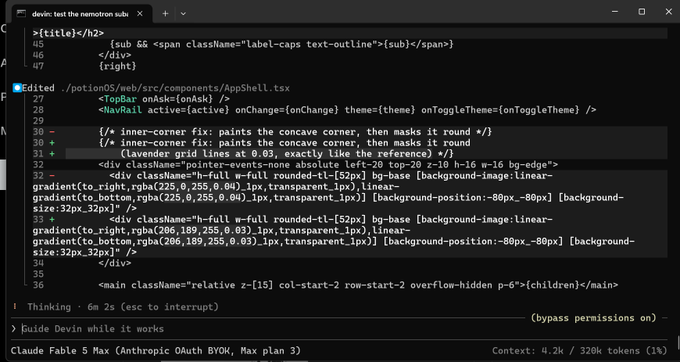Click the closing '</div>' on line 34
This screenshot has height=362, width=680.
point(114,263)
